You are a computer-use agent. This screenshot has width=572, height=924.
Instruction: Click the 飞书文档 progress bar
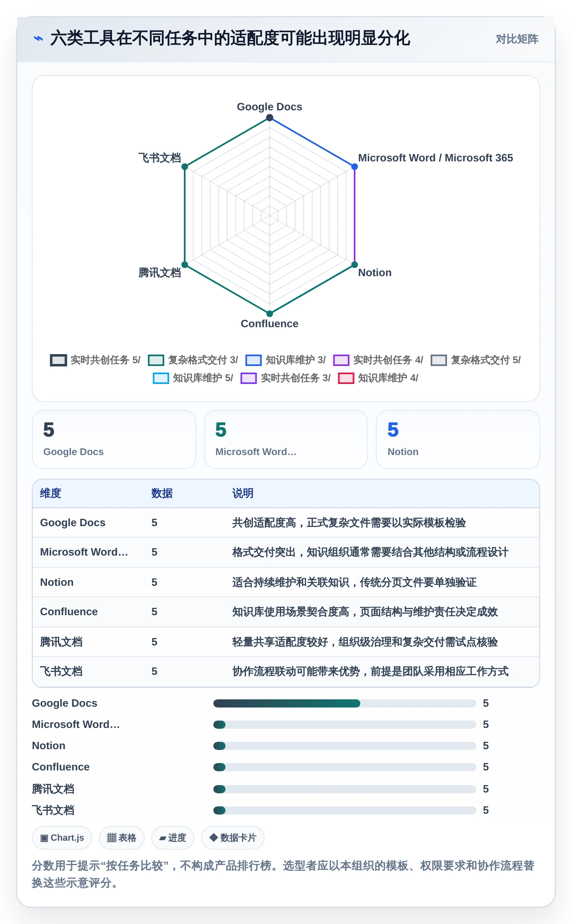(345, 810)
